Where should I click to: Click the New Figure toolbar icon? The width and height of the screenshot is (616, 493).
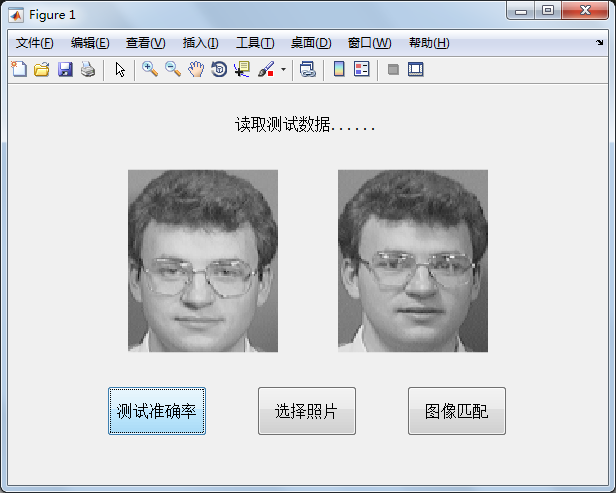(x=19, y=70)
